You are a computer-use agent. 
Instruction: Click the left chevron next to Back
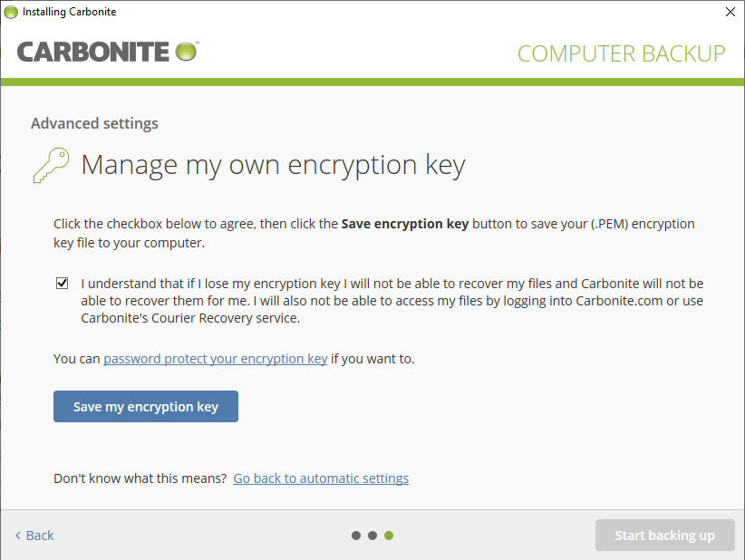[17, 536]
